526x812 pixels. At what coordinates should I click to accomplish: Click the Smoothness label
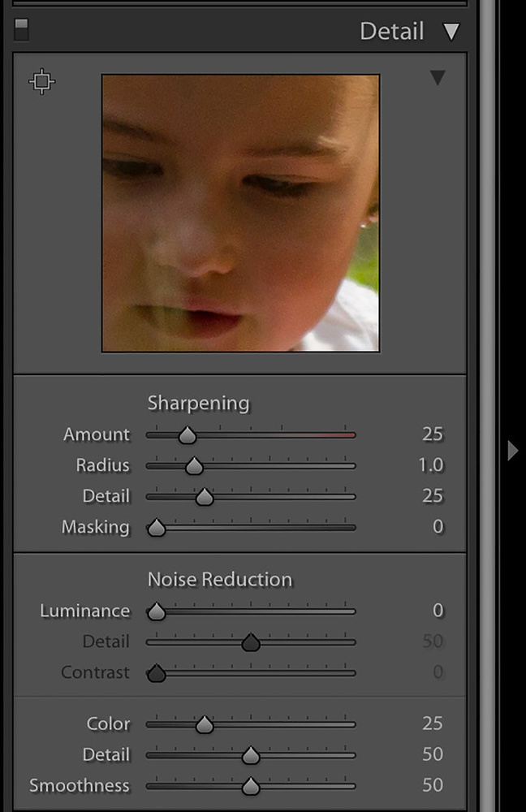[80, 785]
